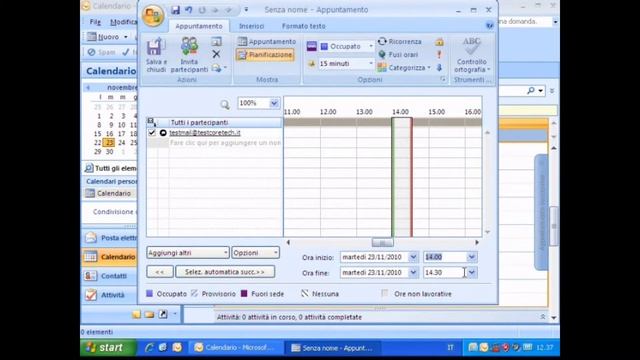Click the Calendario navigation pane button
This screenshot has width=640, height=360.
109,257
